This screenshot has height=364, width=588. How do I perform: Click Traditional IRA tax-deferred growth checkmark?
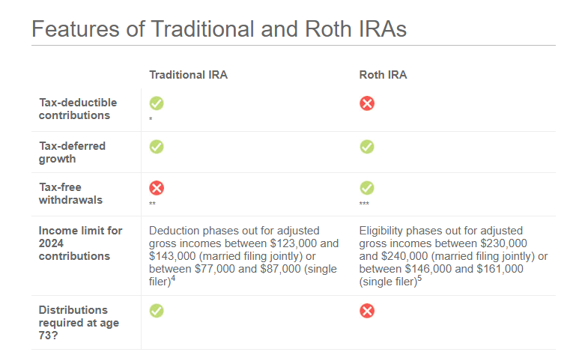coord(157,146)
